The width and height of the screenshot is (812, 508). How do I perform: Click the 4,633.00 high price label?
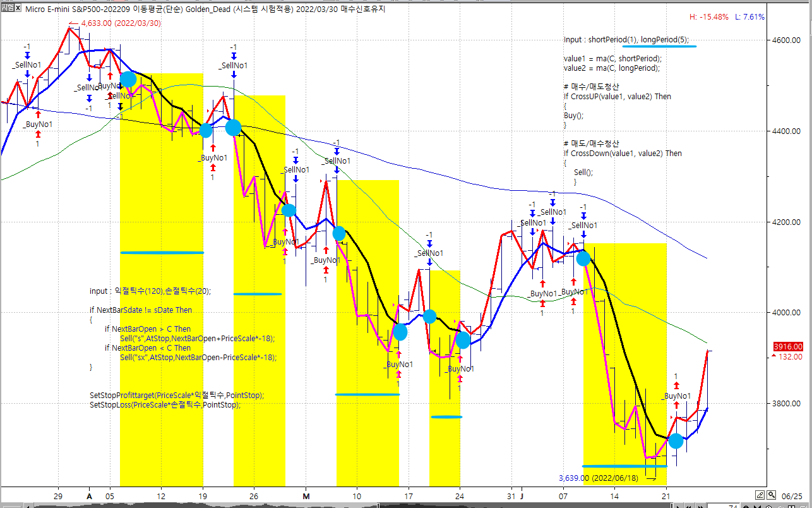pyautogui.click(x=120, y=23)
